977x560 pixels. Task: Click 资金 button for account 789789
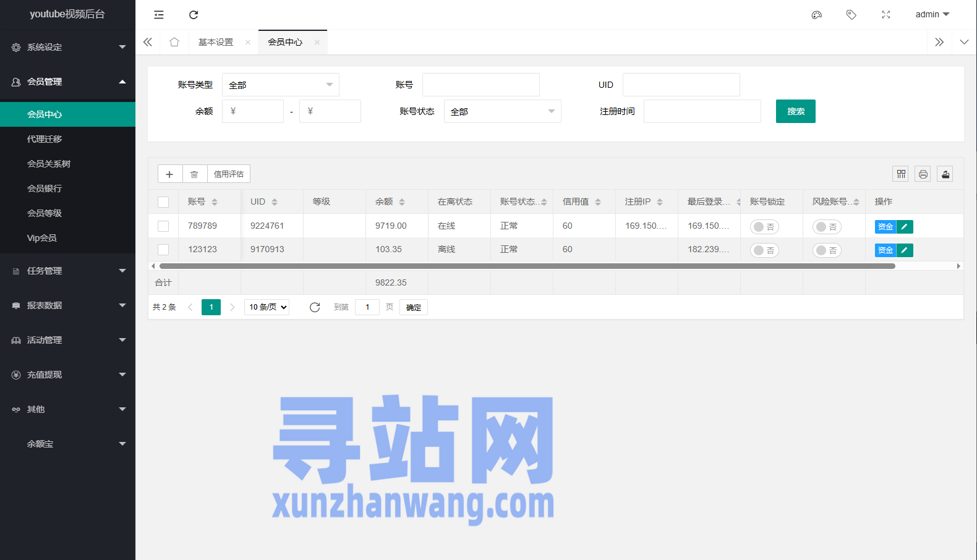885,227
